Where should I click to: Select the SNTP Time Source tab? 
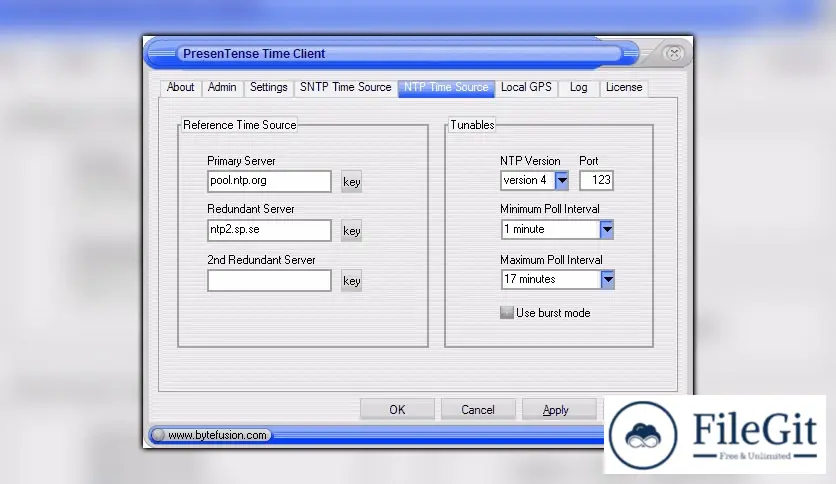(345, 87)
